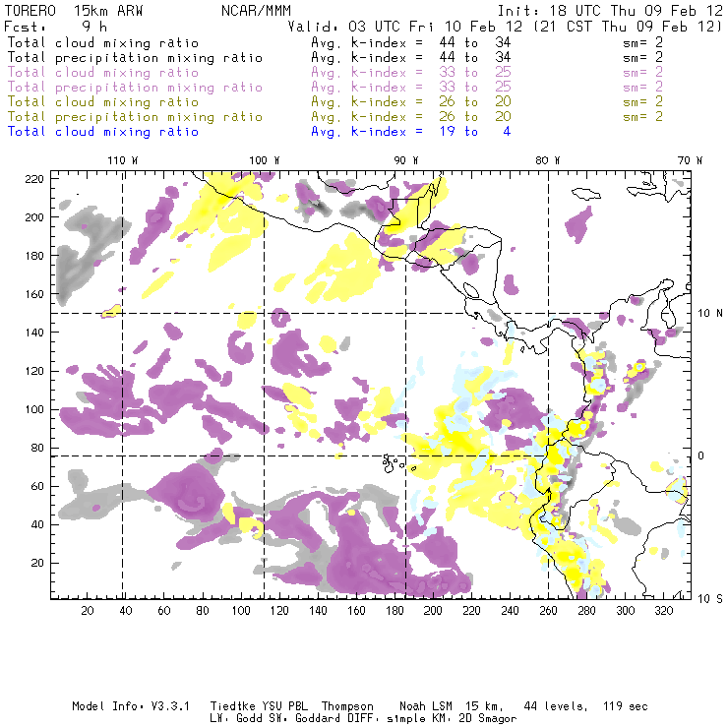
Task: Click black 'Total precipitation mixing ratio' legend line
Action: click(x=135, y=58)
